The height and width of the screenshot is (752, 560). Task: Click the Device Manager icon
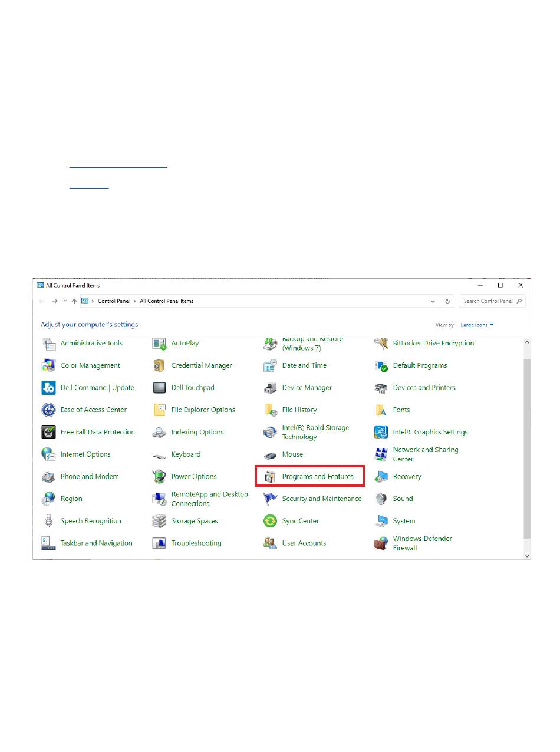(x=271, y=388)
